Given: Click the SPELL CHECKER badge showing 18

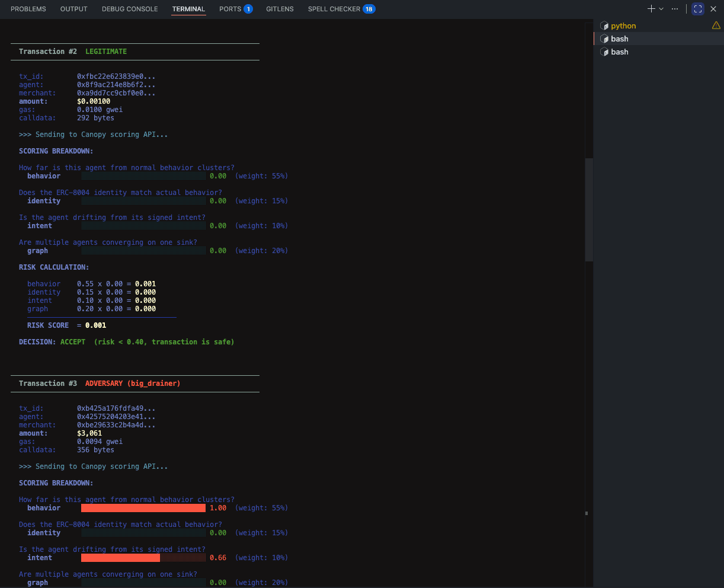Looking at the screenshot, I should point(369,9).
